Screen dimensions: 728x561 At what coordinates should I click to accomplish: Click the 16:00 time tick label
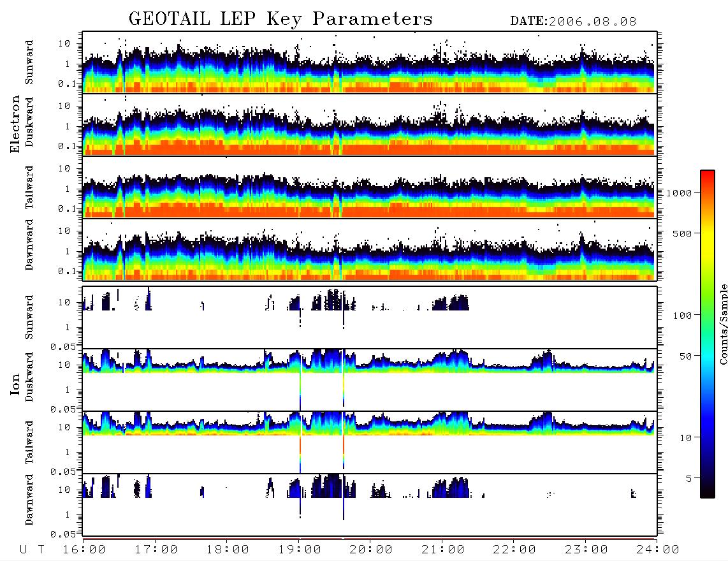coord(85,550)
